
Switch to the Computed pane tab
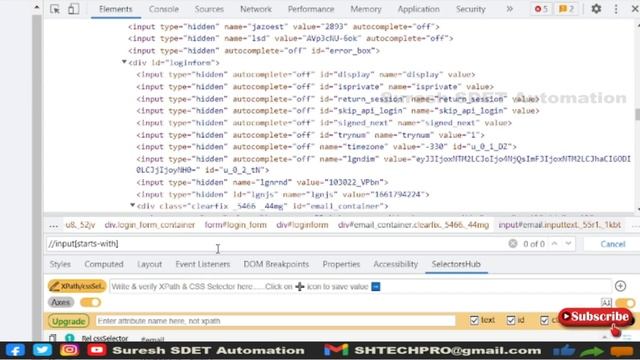tap(104, 264)
